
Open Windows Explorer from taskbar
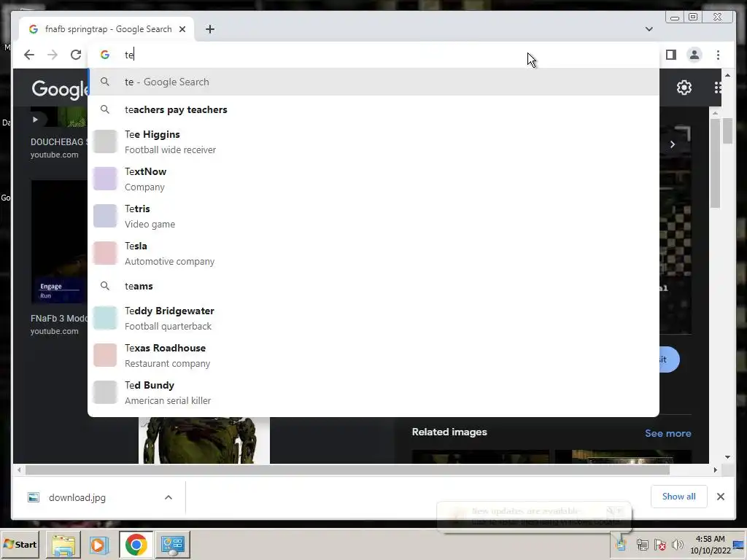[63, 545]
